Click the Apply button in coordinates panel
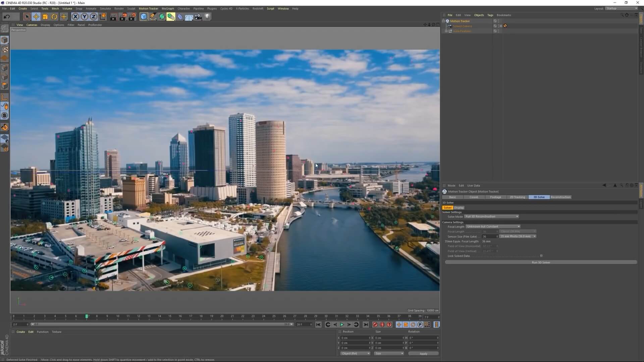This screenshot has height=362, width=644. click(x=423, y=354)
